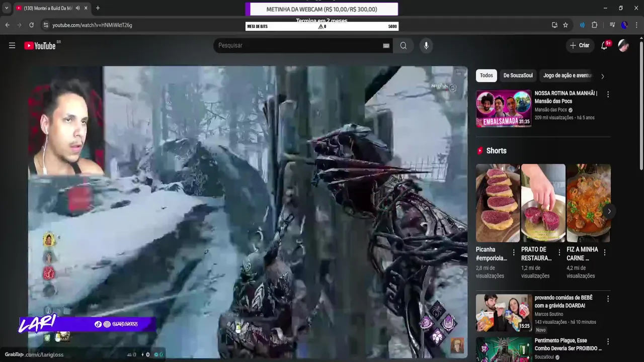The height and width of the screenshot is (362, 644).
Task: Open the PRATO DE RESTAURA short thumbnail
Action: (543, 203)
